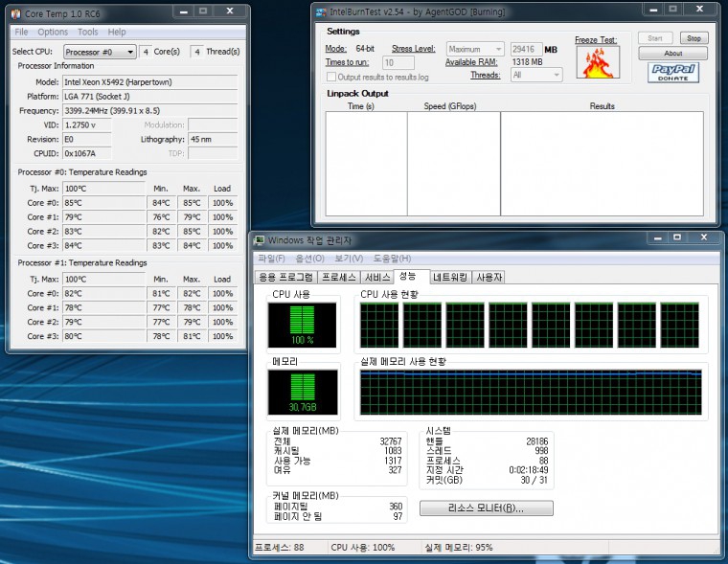Viewport: 728px width, 564px height.
Task: Click Processor #1 Core #0 82°C reading
Action: coord(103,293)
